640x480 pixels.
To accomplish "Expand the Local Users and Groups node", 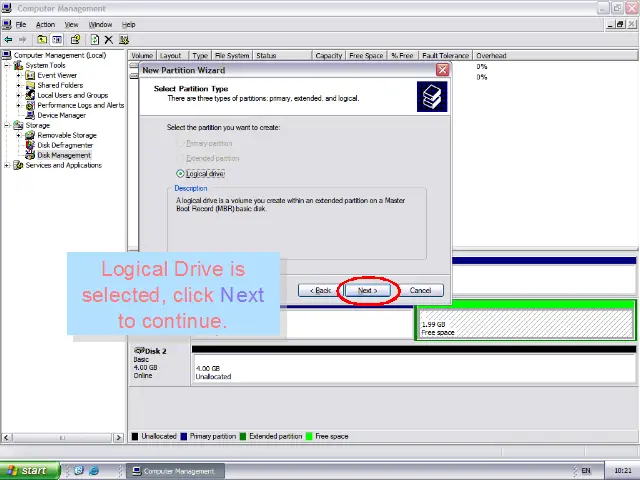I will (x=18, y=96).
